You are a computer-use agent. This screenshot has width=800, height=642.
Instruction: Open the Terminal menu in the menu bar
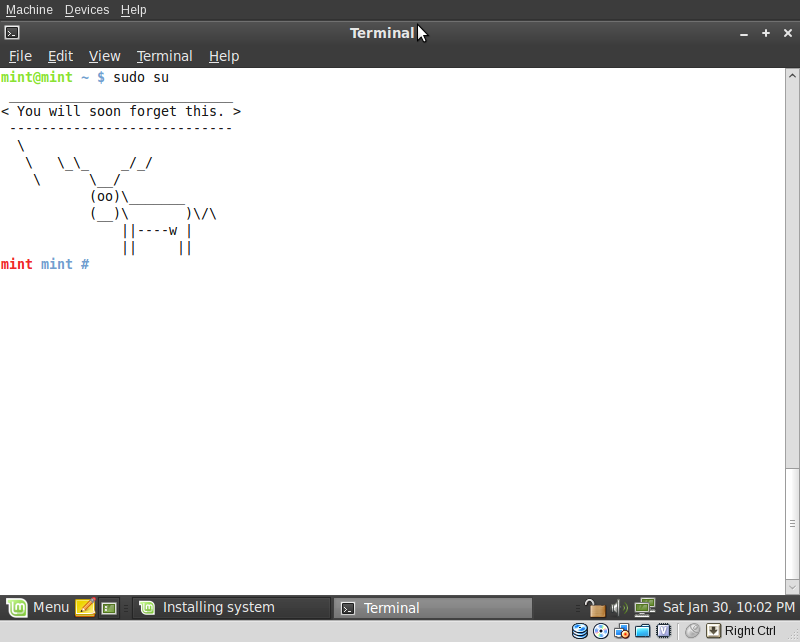coord(164,56)
